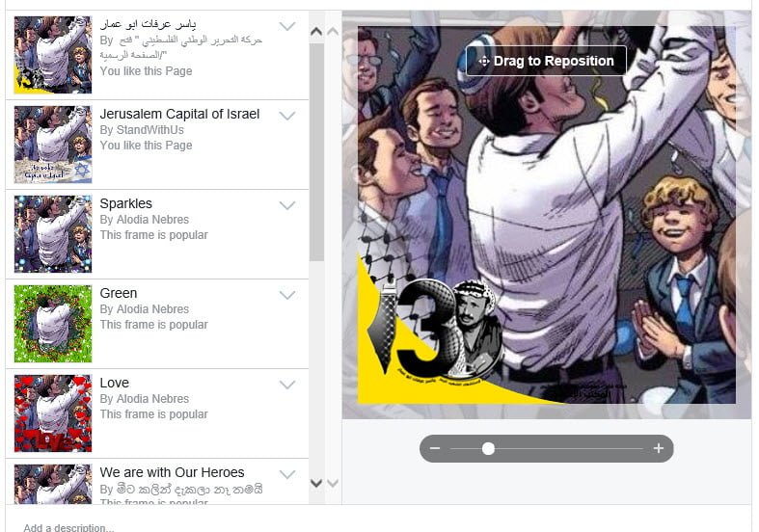Open the Love frame dropdown chevron
759x532 pixels.
pyautogui.click(x=287, y=385)
